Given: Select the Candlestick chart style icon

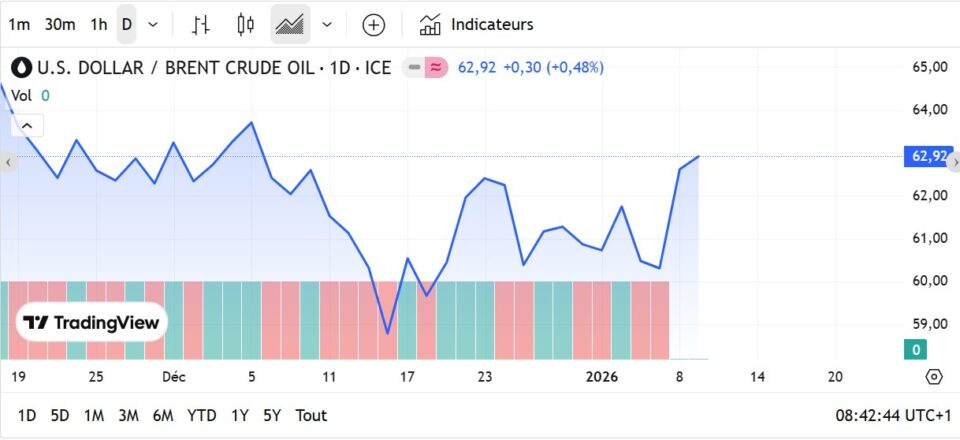Looking at the screenshot, I should pos(246,25).
